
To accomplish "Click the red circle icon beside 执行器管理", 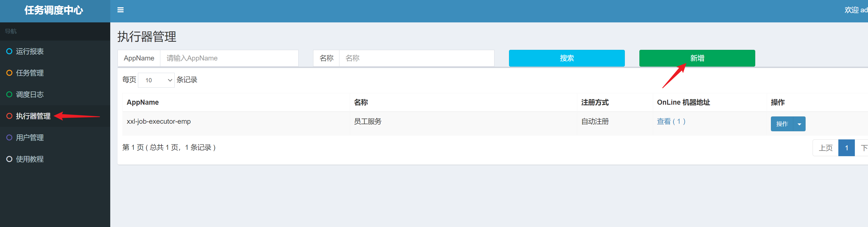I will 10,116.
